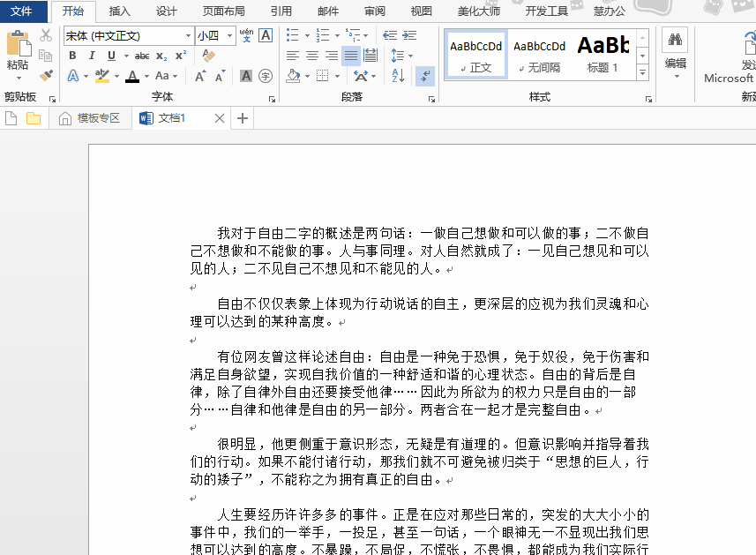The width and height of the screenshot is (756, 555).
Task: Click the numbered list icon
Action: [x=323, y=35]
